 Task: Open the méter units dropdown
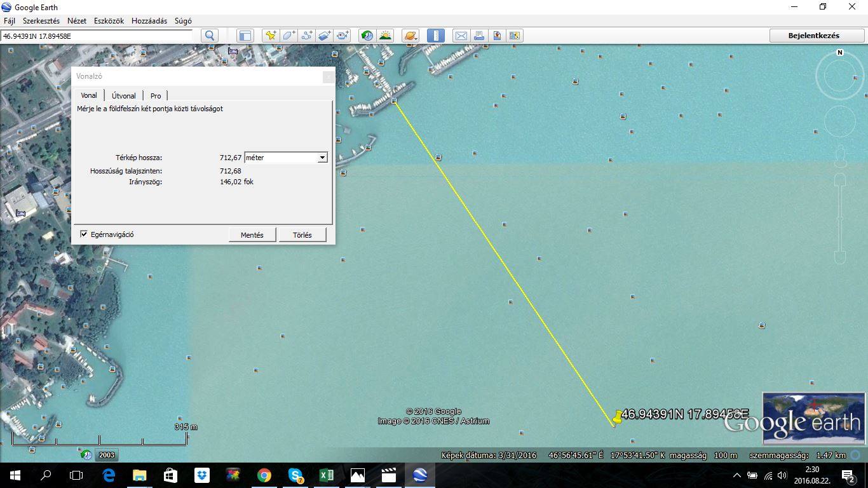point(322,158)
